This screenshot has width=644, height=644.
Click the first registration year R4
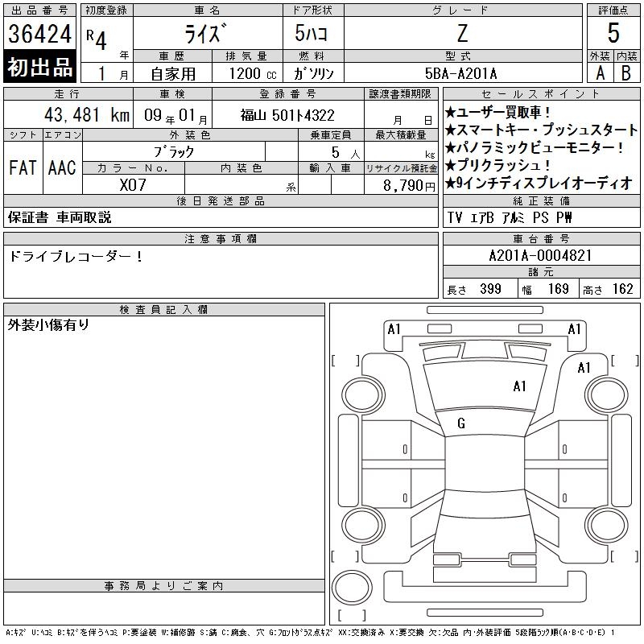pyautogui.click(x=97, y=39)
